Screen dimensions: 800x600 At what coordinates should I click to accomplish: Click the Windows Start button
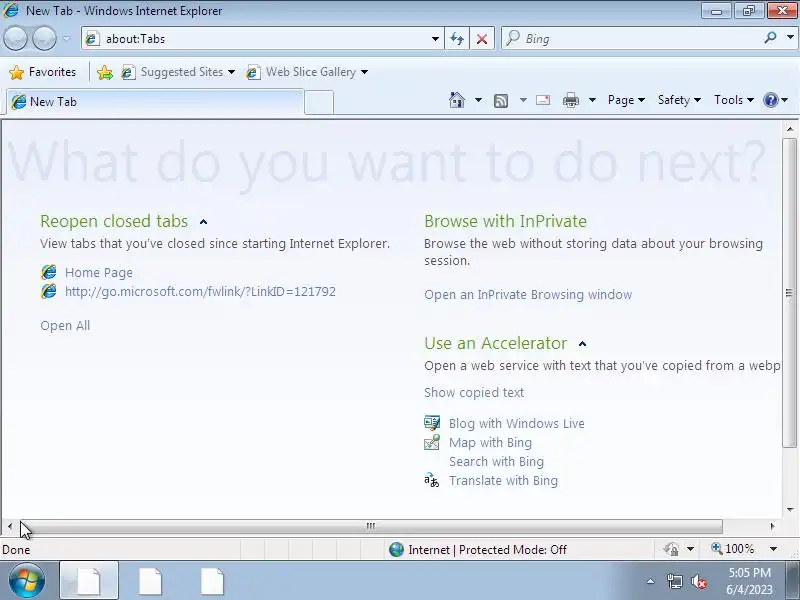pyautogui.click(x=26, y=581)
